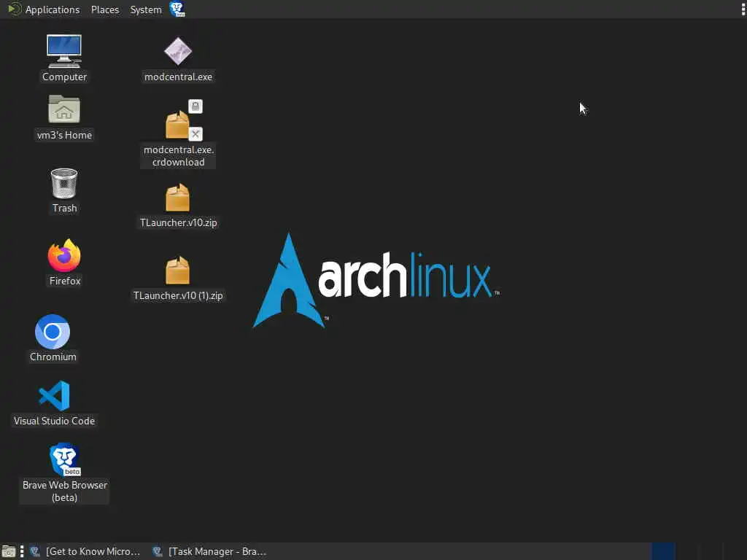Select the TLauncher.v10.zip archive icon

tap(178, 197)
